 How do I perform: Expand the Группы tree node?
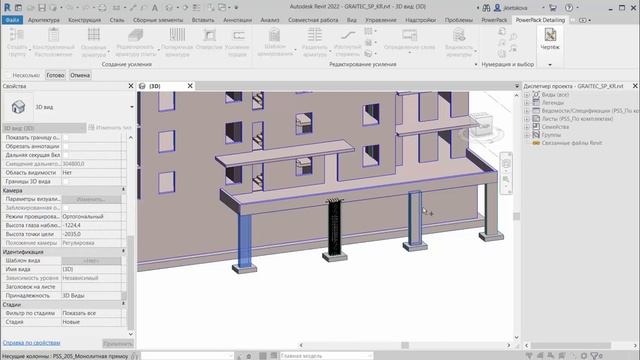527,135
